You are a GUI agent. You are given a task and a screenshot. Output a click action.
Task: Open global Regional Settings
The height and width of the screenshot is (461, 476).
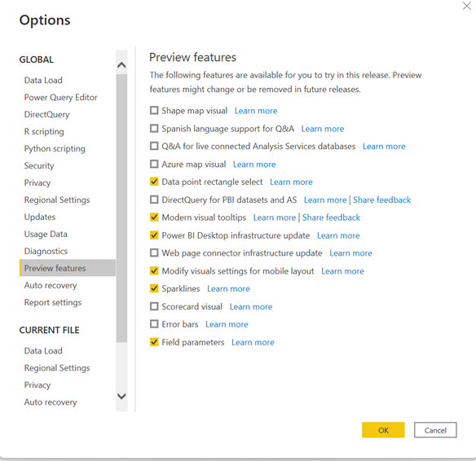68,200
